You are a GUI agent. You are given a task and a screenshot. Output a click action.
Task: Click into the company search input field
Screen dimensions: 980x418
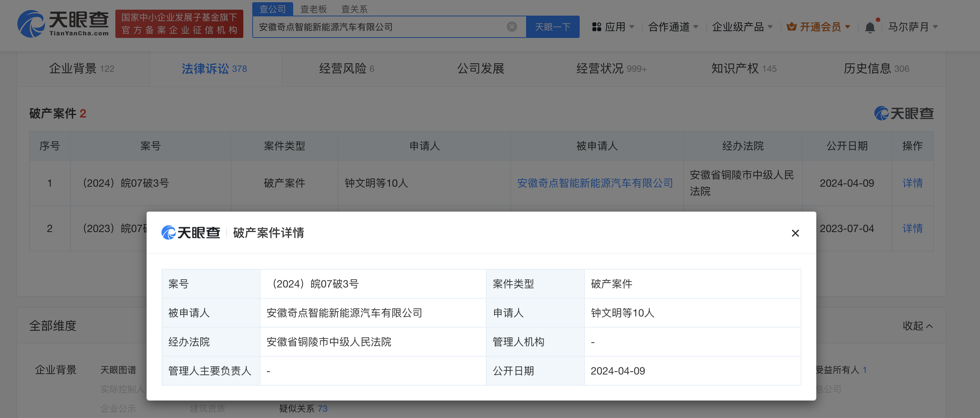(x=381, y=27)
